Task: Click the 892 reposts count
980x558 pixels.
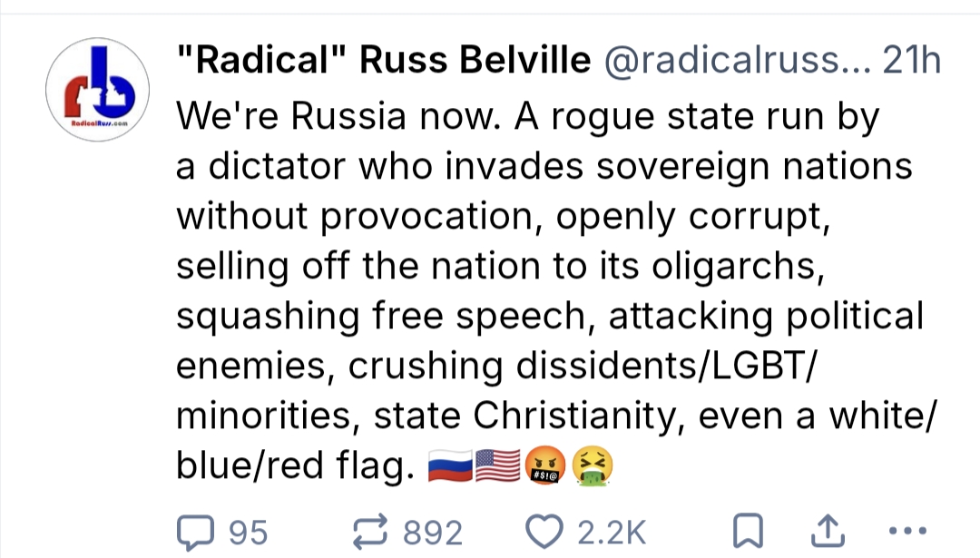Action: 433,533
